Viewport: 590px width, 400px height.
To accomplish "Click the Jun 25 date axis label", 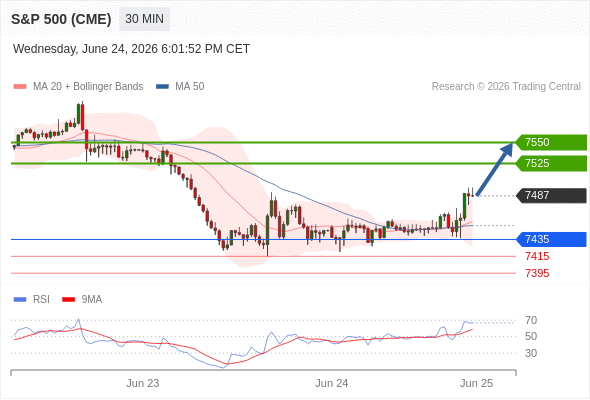I will point(476,383).
